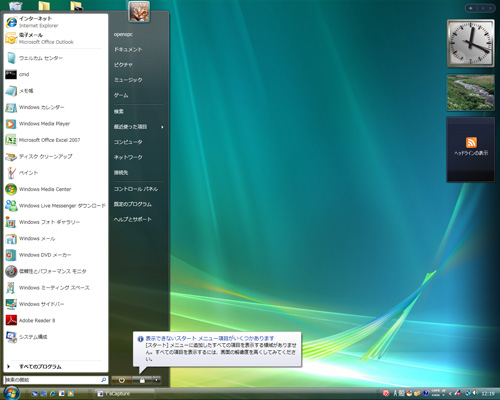Click the clock gadget in the sidebar
Viewport: 500px width, 400px height.
470,43
